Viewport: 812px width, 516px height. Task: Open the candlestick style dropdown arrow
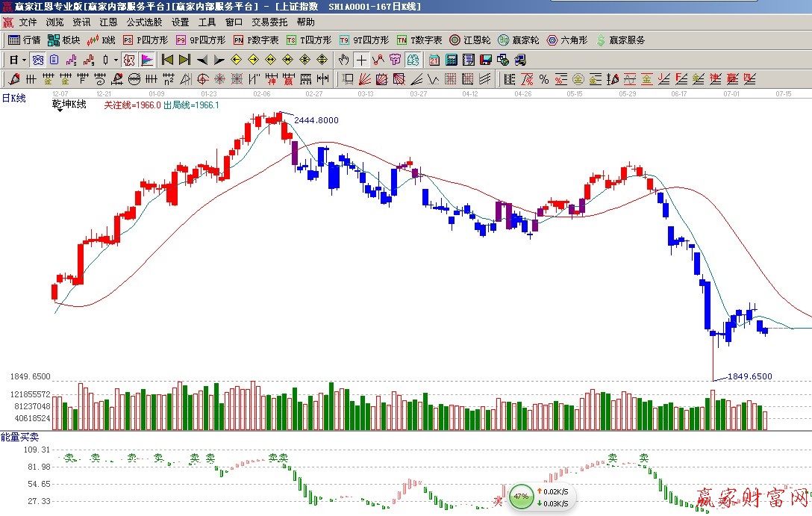click(114, 60)
